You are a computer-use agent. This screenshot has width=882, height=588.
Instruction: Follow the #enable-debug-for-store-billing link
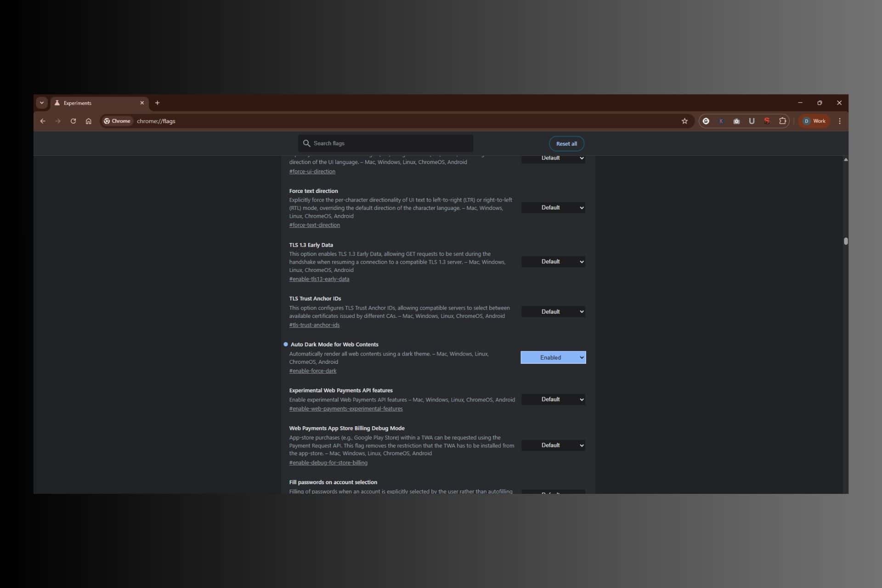[328, 462]
